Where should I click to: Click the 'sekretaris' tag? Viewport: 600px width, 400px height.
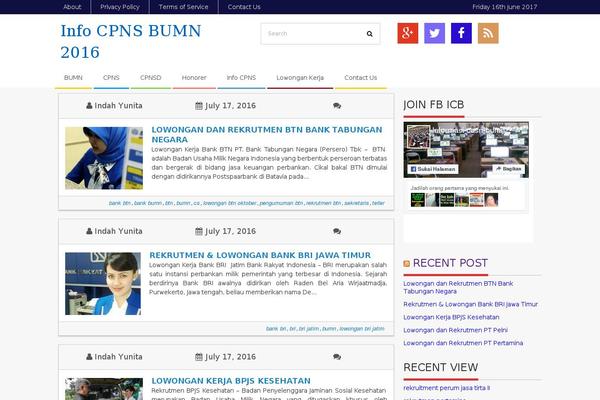[356, 203]
